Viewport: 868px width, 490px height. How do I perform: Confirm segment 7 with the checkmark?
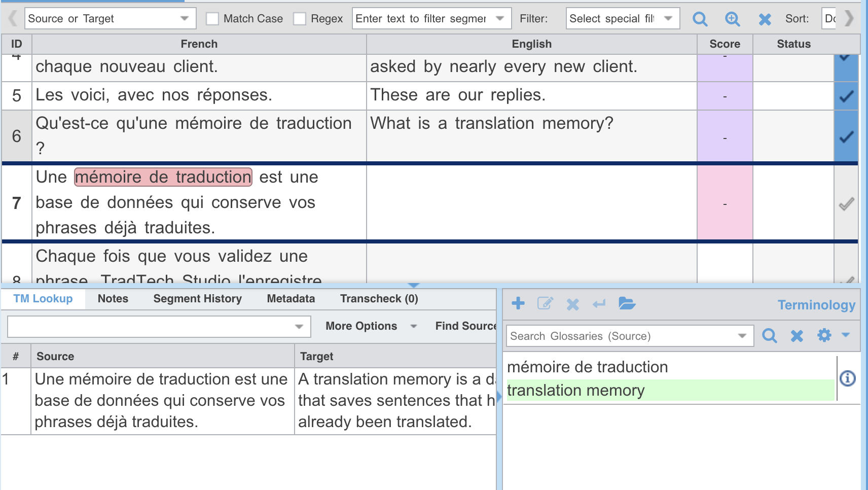pyautogui.click(x=846, y=204)
